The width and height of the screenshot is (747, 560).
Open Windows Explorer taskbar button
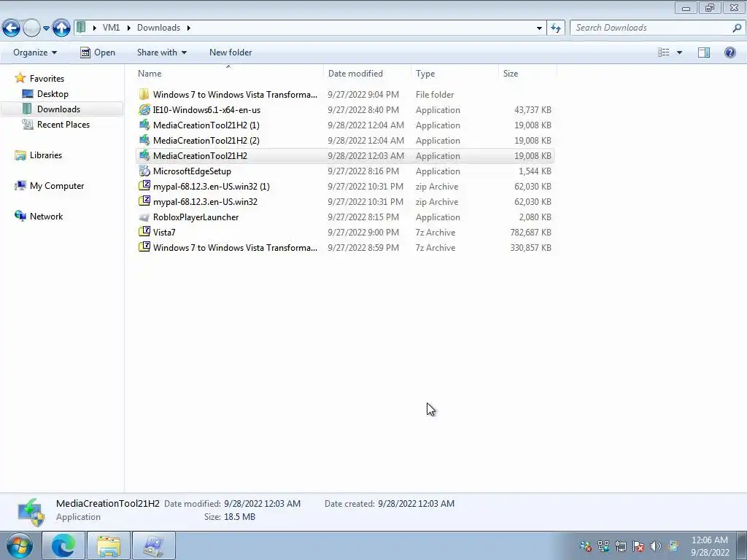pyautogui.click(x=109, y=545)
